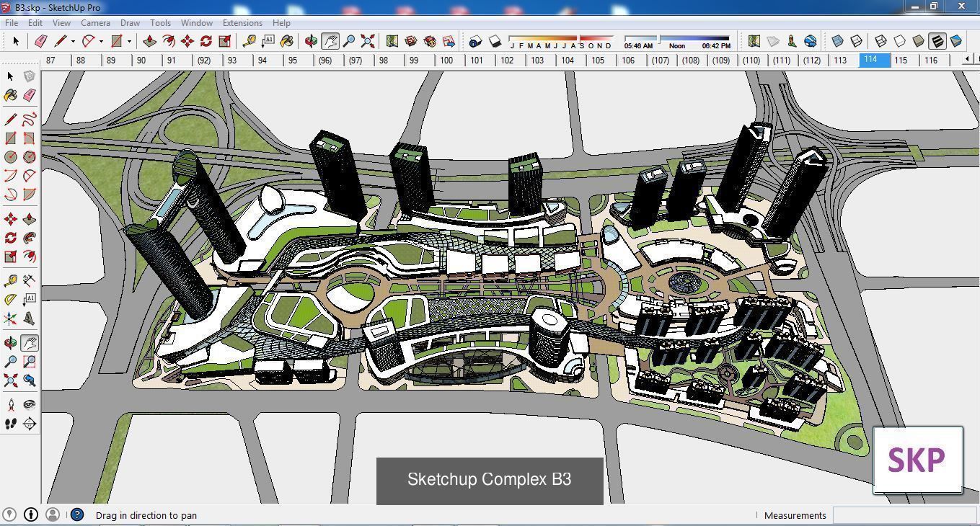Click the Measurements input box

click(904, 515)
